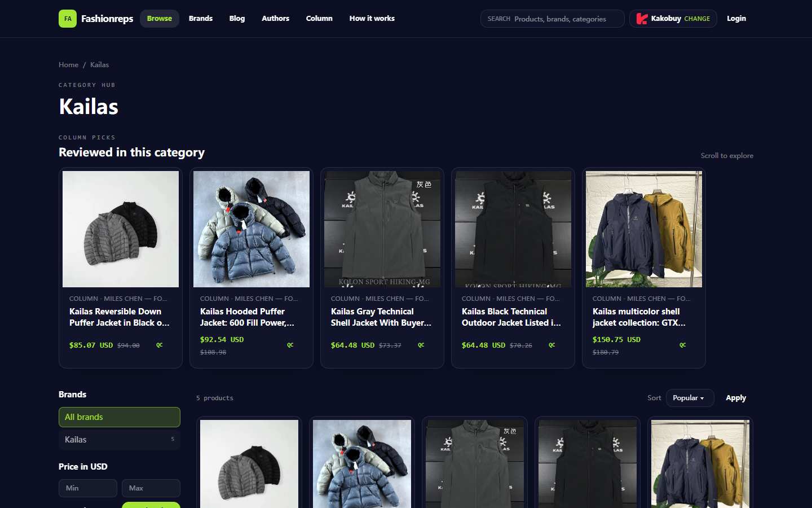Open QC badge on Hooded Puffer Jacket card
Image resolution: width=812 pixels, height=508 pixels.
(x=290, y=345)
